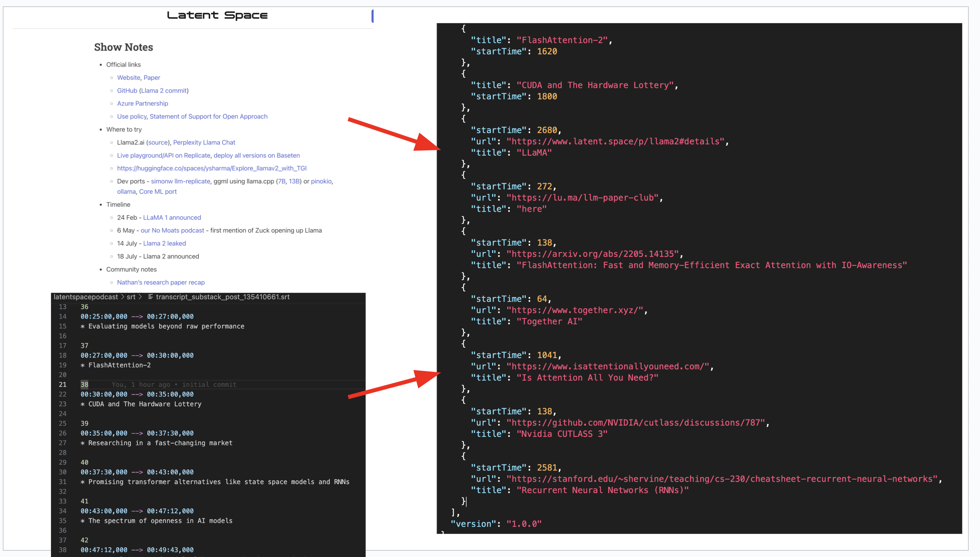
Task: Select the srt folder breadcrumb
Action: [131, 297]
